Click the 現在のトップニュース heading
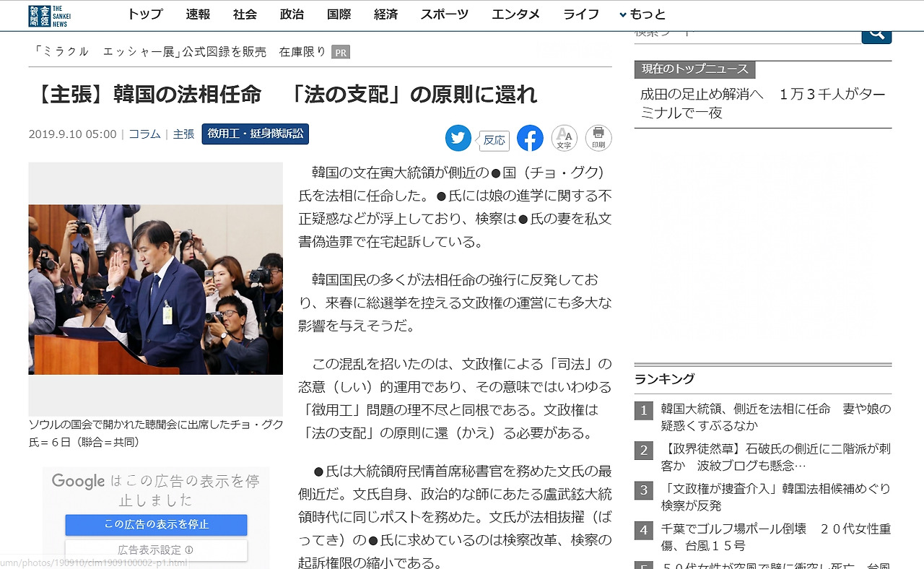Image resolution: width=924 pixels, height=569 pixels. click(695, 69)
